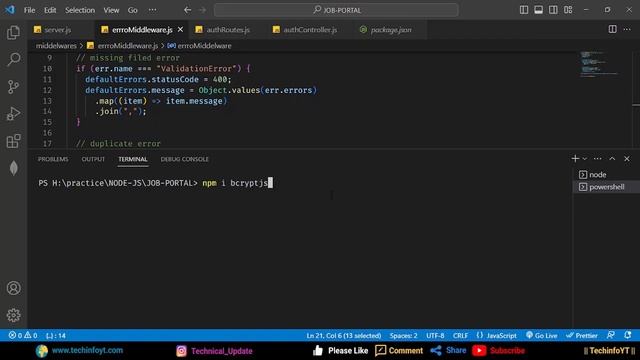Switch to the authController.js tab
The width and height of the screenshot is (640, 360).
(x=310, y=29)
